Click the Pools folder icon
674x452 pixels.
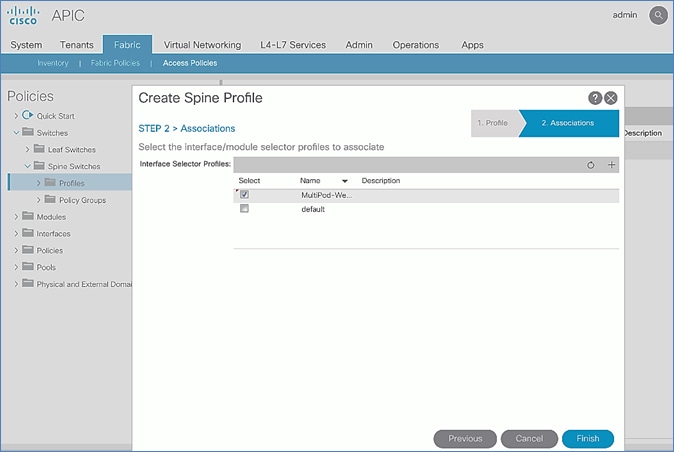28,266
